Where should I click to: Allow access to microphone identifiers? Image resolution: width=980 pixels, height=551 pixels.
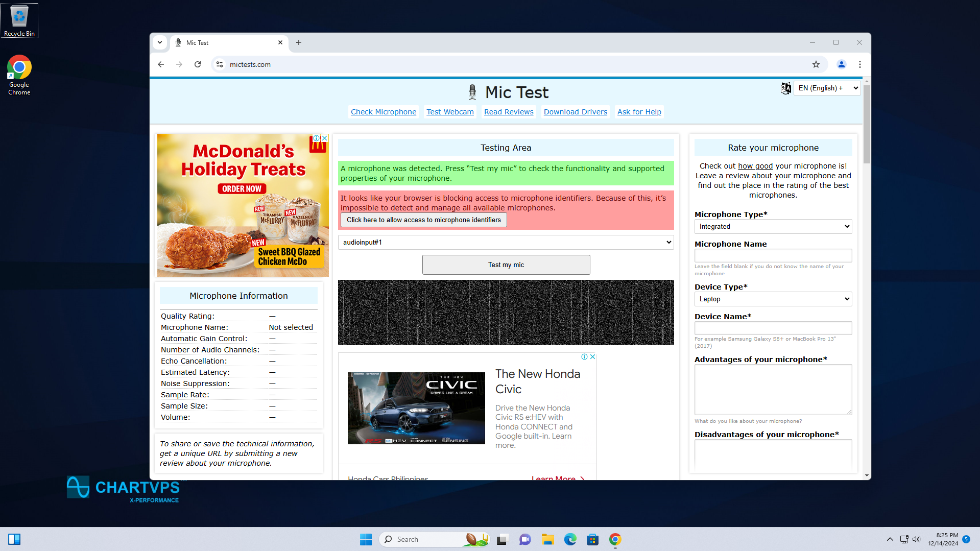click(x=424, y=220)
